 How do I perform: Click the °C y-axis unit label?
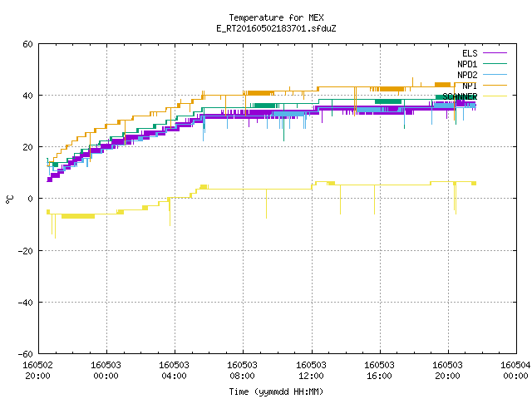pyautogui.click(x=9, y=199)
